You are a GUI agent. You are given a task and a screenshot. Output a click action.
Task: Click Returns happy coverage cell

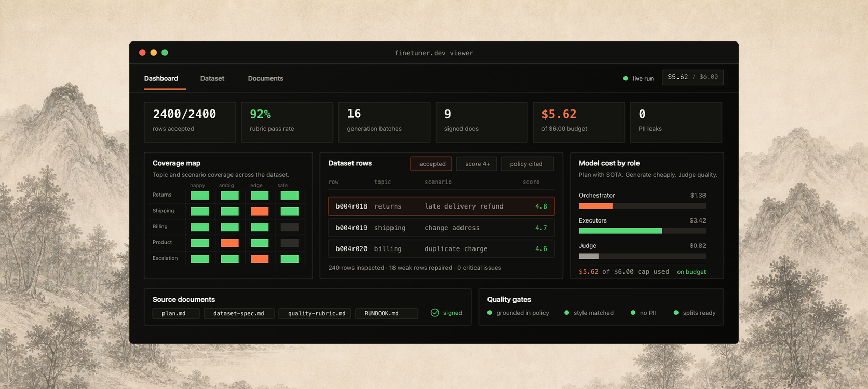click(200, 196)
